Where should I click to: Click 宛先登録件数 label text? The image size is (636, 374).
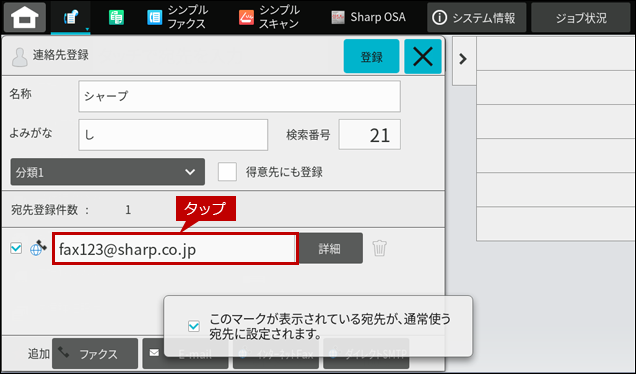tap(44, 210)
